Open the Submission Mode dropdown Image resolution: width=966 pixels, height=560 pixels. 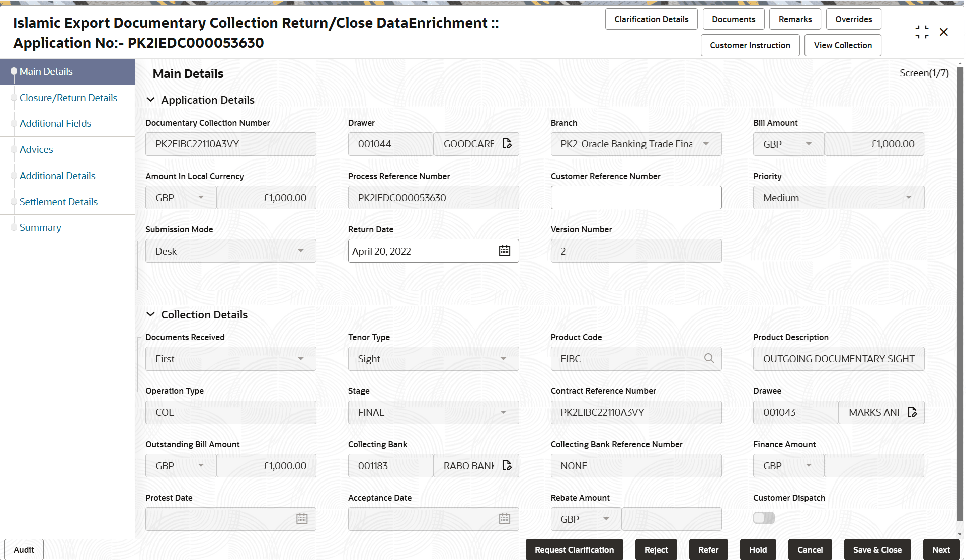click(x=301, y=251)
